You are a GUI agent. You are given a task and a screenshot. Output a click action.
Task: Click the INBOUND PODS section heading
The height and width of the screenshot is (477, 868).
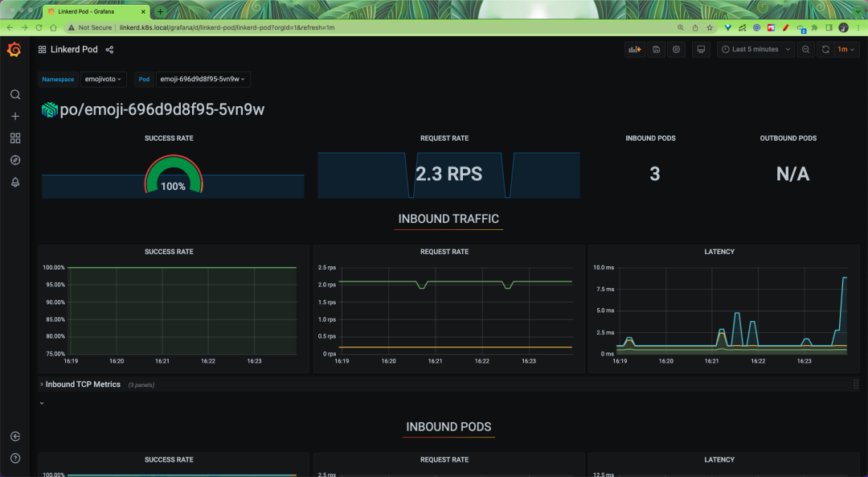pyautogui.click(x=448, y=426)
